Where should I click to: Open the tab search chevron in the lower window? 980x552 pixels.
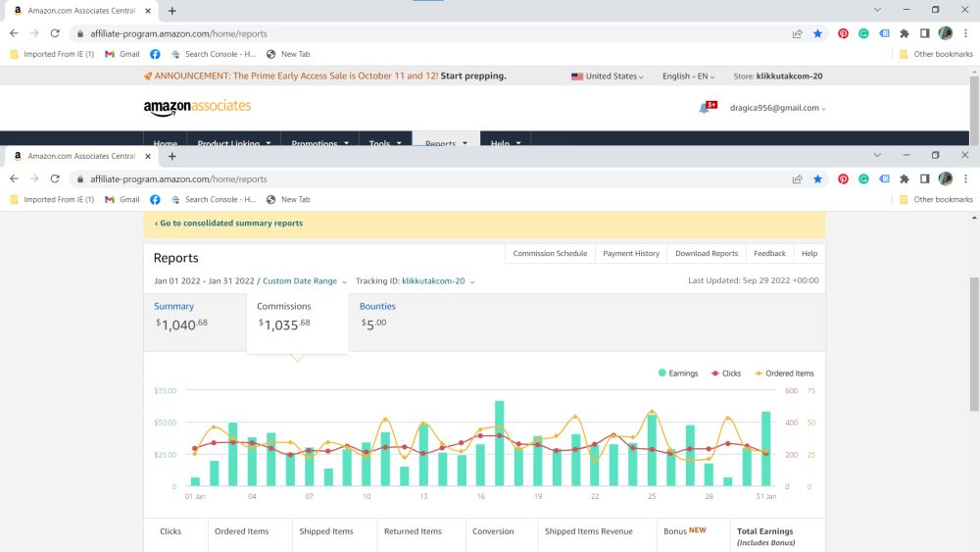(877, 155)
